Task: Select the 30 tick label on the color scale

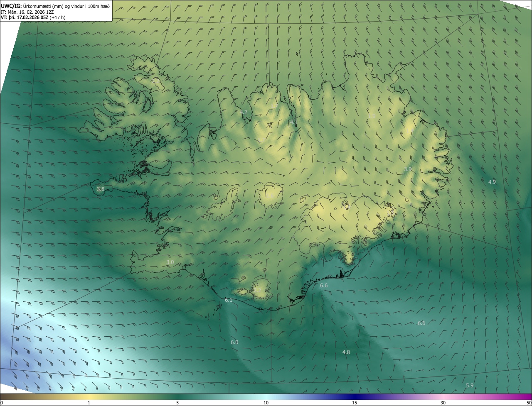Action: click(x=443, y=403)
